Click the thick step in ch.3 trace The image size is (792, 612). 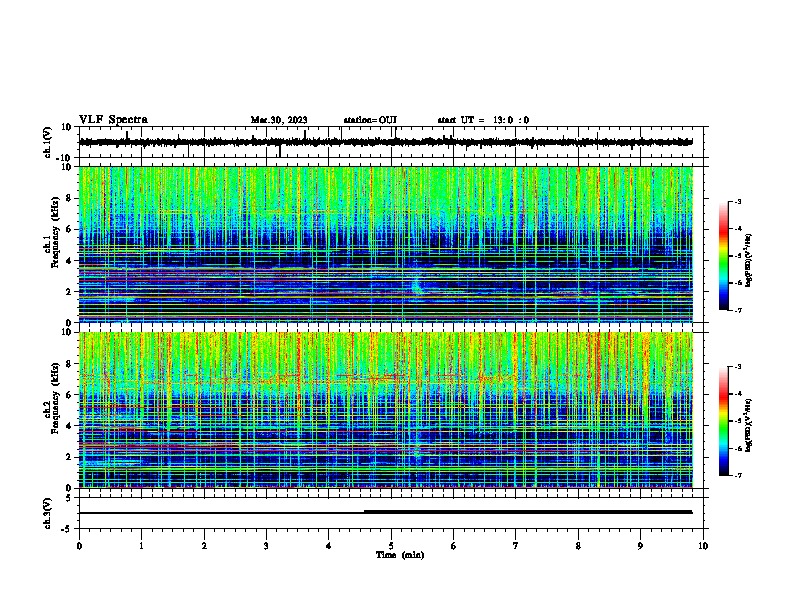click(x=528, y=512)
